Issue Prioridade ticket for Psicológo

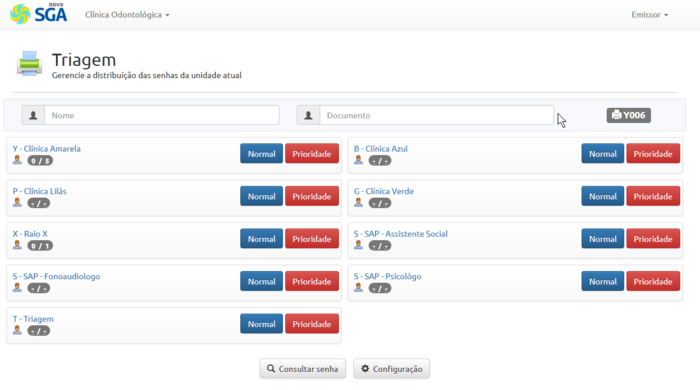coord(653,282)
